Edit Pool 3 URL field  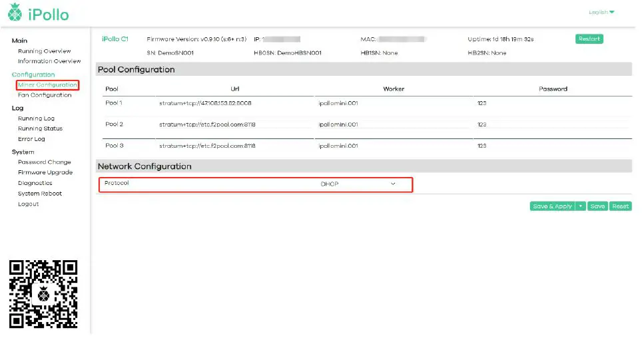[x=234, y=146]
